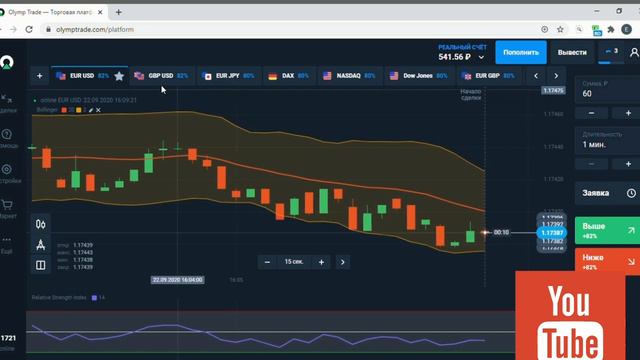The height and width of the screenshot is (360, 640).
Task: Open the drawing tools compass icon
Action: click(40, 244)
